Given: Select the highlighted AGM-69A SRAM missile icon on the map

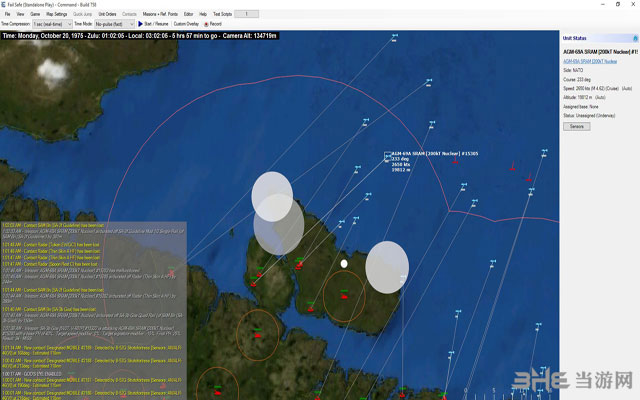Looking at the screenshot, I should tap(387, 156).
